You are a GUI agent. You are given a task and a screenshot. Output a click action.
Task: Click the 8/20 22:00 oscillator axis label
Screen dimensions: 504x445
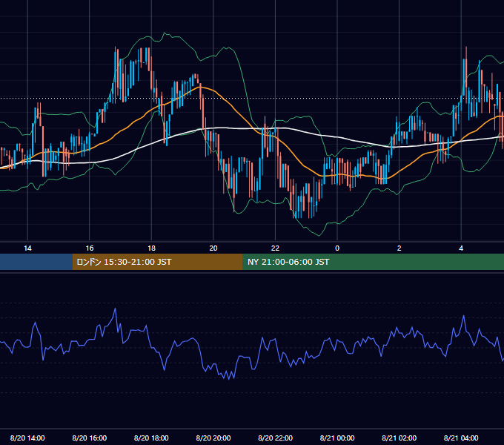pos(276,438)
